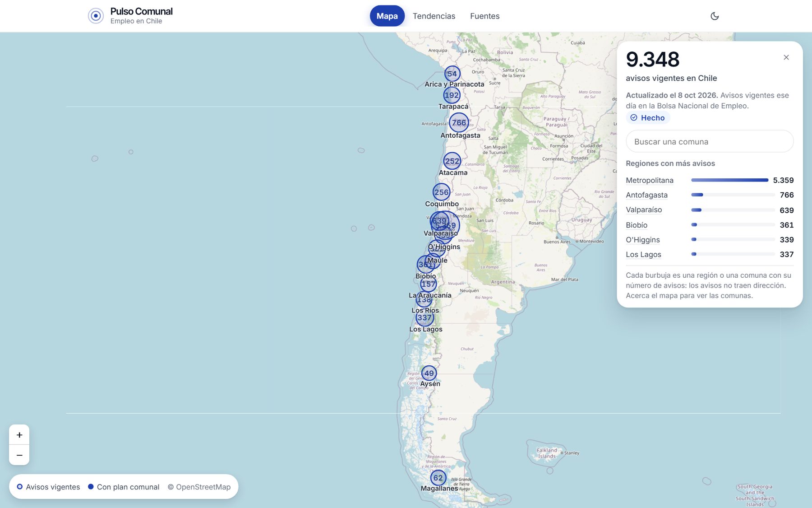Click the Los Lagos map bubble showing 337
The width and height of the screenshot is (812, 508).
424,318
